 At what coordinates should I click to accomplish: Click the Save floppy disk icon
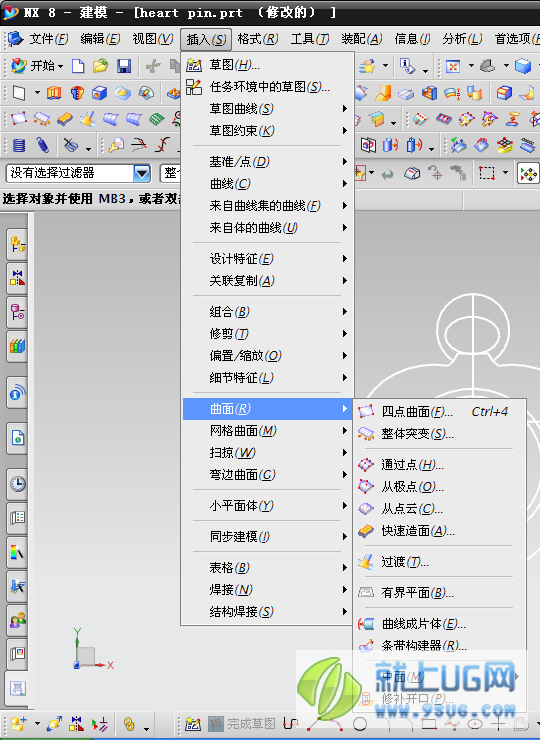tap(124, 66)
